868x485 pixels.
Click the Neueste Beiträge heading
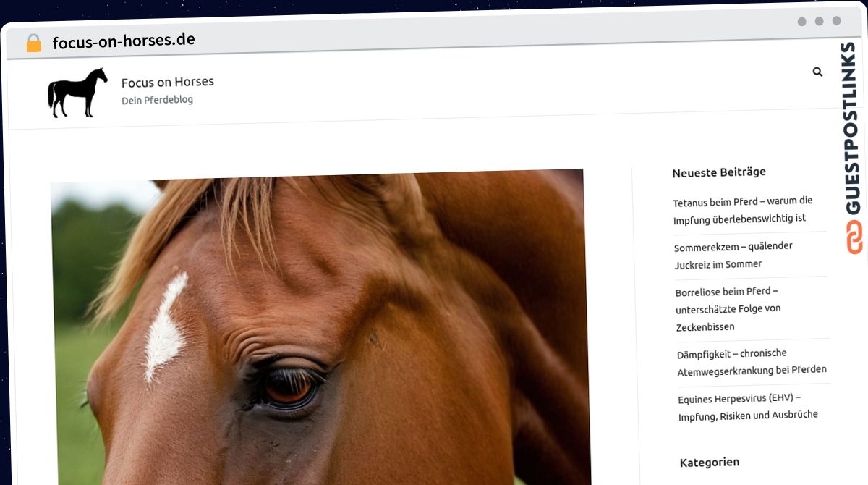pos(719,172)
